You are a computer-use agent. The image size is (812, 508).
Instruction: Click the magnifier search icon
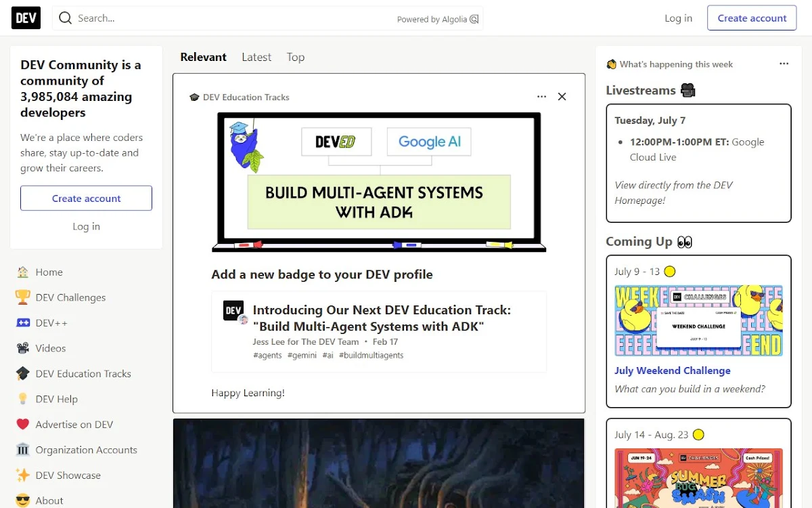[x=65, y=18]
